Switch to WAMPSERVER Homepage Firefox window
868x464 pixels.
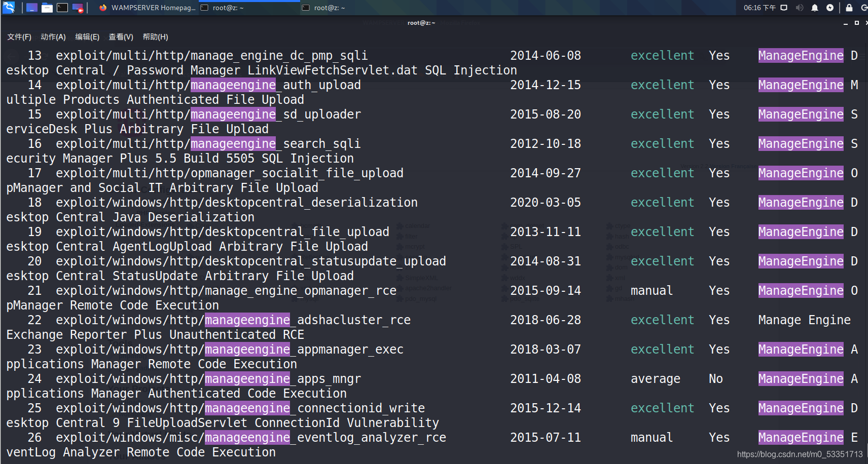[x=147, y=8]
